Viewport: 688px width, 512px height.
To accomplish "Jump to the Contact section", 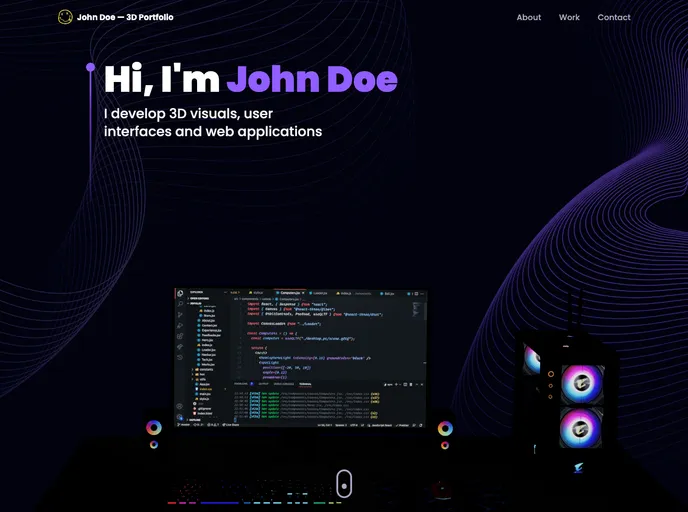I will 613,17.
